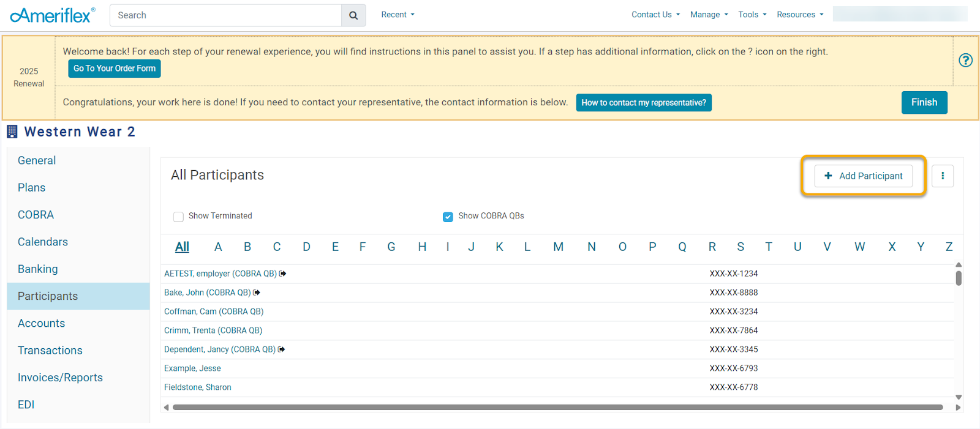The width and height of the screenshot is (980, 429).
Task: Filter participants by letter B
Action: click(x=247, y=247)
